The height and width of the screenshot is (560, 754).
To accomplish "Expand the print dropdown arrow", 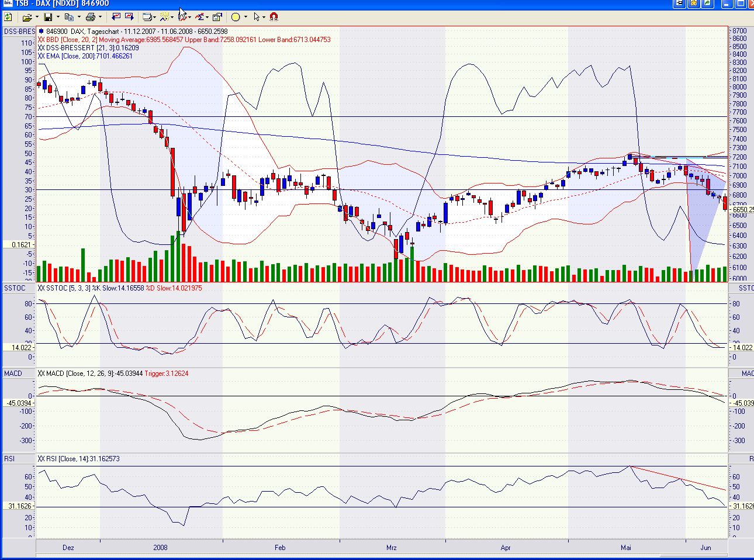I will [x=99, y=18].
